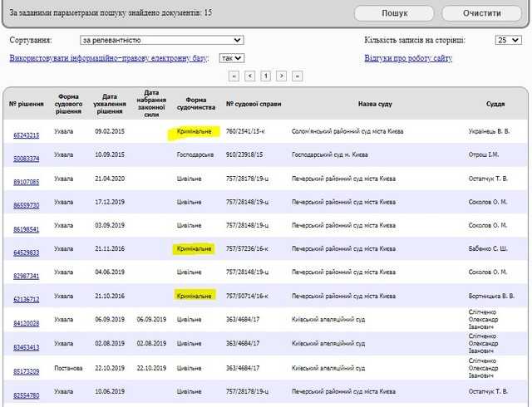Click the 'Форма судочинства' column header
The image size is (532, 407).
(x=195, y=105)
